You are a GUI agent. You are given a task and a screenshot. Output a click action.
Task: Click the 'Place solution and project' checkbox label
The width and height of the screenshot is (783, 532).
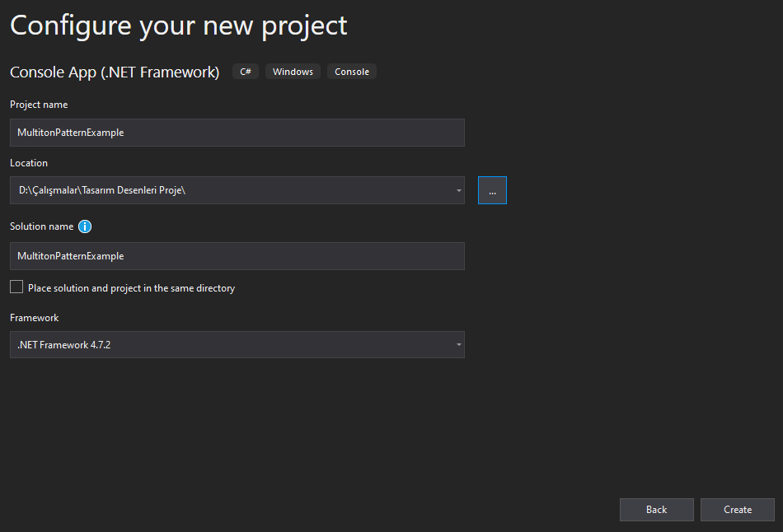click(x=131, y=288)
